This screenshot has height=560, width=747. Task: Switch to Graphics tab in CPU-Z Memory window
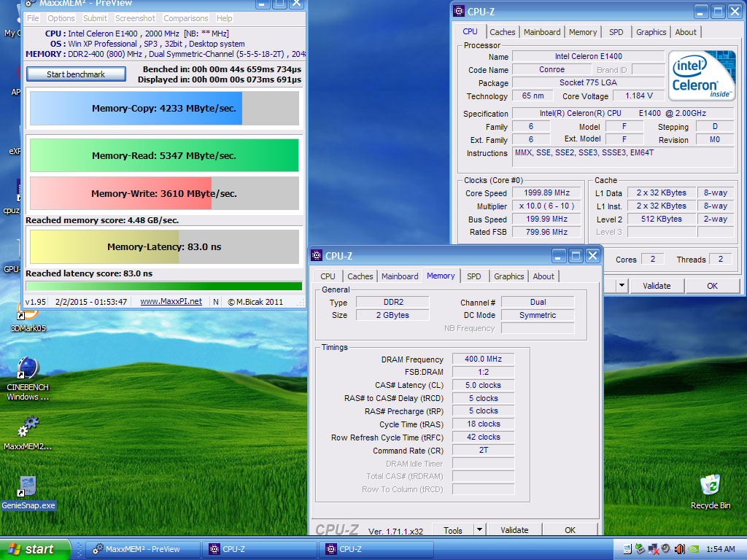(508, 276)
